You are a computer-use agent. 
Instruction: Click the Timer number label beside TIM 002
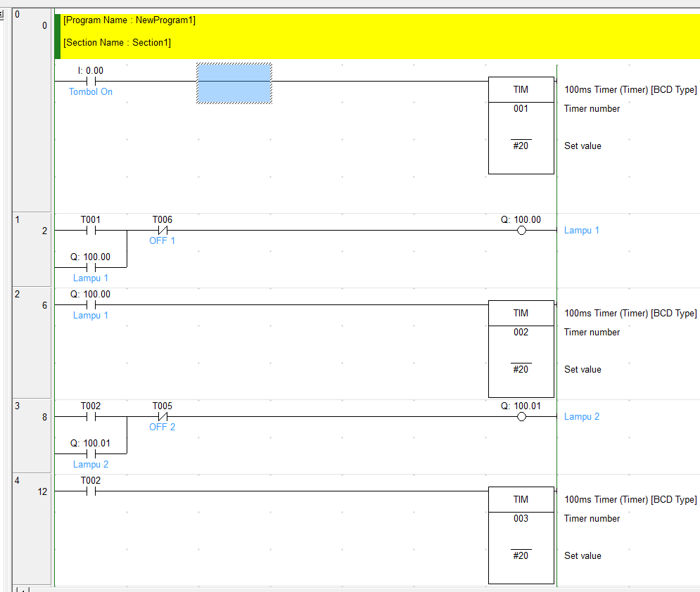click(592, 333)
